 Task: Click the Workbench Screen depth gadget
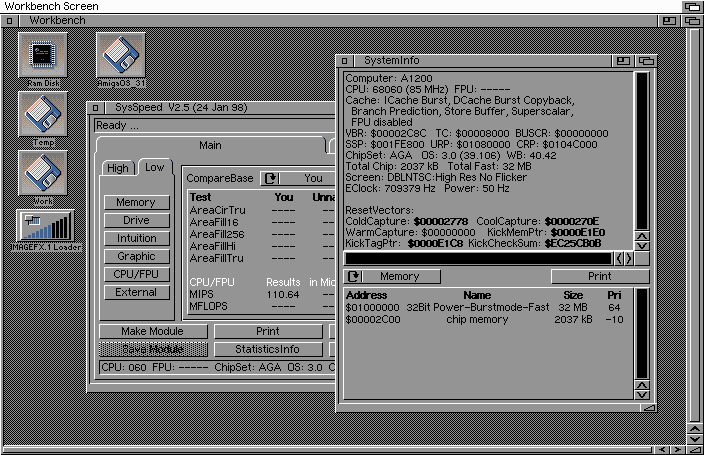(692, 6)
